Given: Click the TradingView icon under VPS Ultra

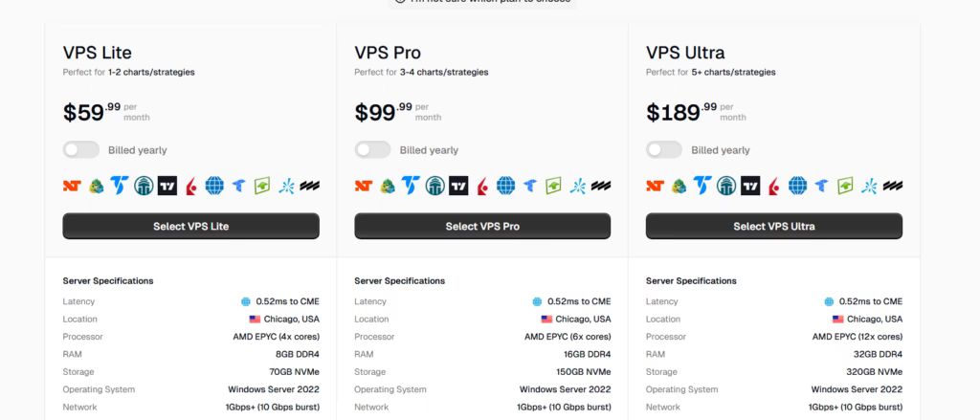Looking at the screenshot, I should click(750, 186).
